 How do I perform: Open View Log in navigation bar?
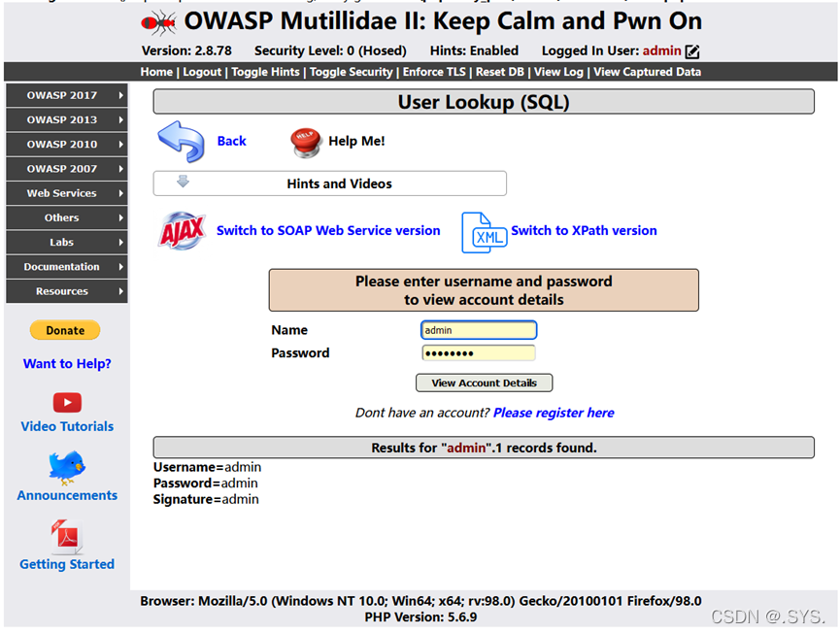pyautogui.click(x=558, y=72)
